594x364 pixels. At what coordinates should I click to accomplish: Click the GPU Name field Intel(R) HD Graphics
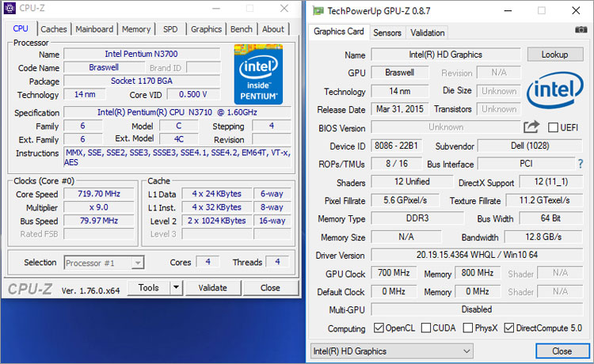click(446, 55)
